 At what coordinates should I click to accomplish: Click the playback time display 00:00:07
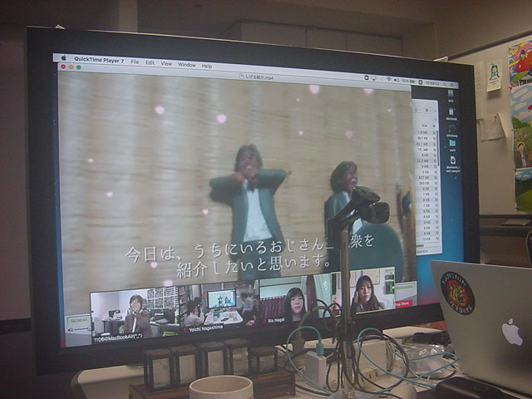[79, 320]
